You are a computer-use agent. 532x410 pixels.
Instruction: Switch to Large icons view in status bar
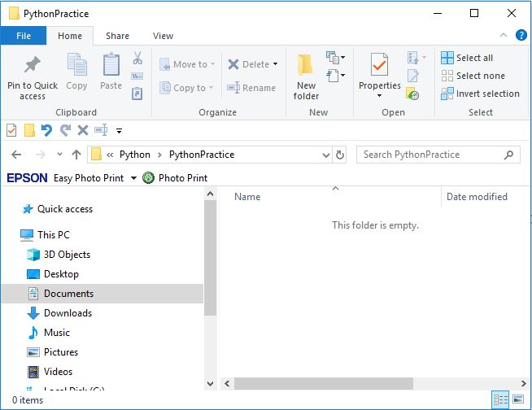518,399
